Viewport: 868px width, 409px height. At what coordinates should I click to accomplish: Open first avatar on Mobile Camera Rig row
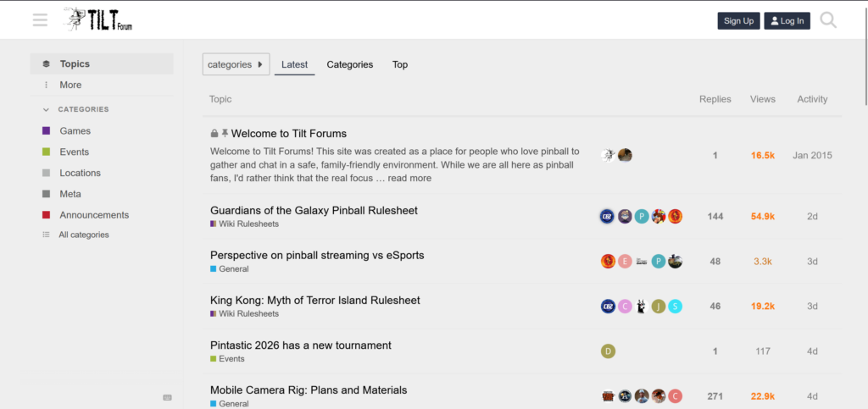pyautogui.click(x=608, y=396)
